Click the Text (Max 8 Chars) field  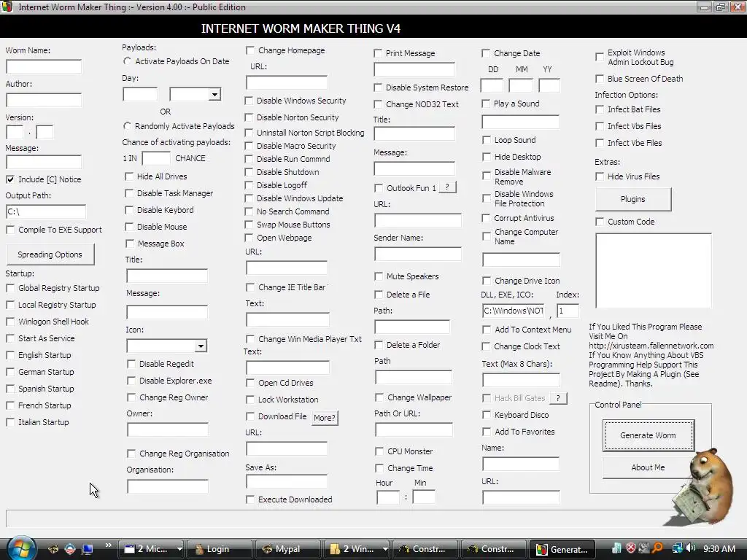(521, 380)
